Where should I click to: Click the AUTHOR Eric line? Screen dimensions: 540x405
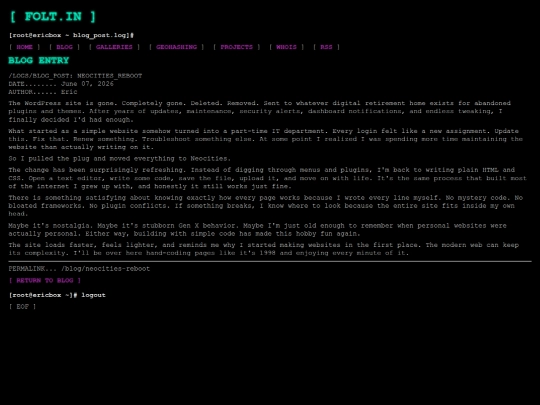(43, 92)
